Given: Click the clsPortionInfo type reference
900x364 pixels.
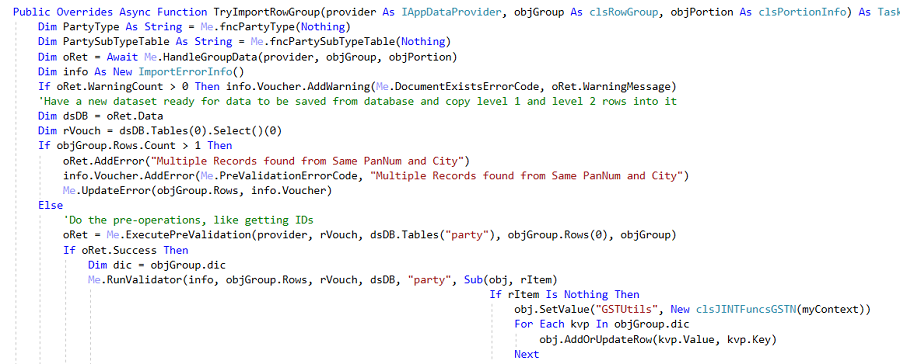Looking at the screenshot, I should tap(803, 12).
